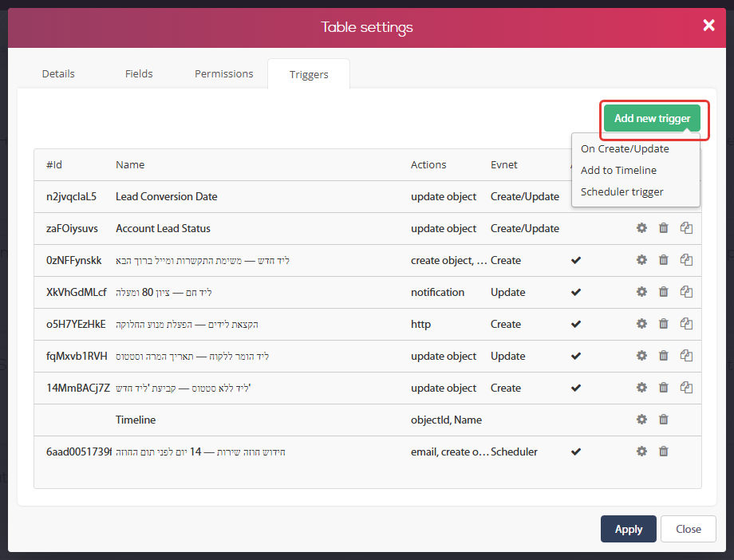734x560 pixels.
Task: Delete the 14MmBACj7Z trigger
Action: click(663, 387)
